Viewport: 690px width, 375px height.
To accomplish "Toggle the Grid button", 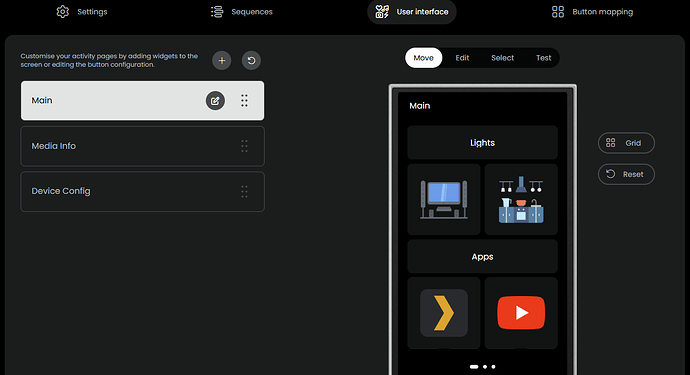I will coord(626,143).
